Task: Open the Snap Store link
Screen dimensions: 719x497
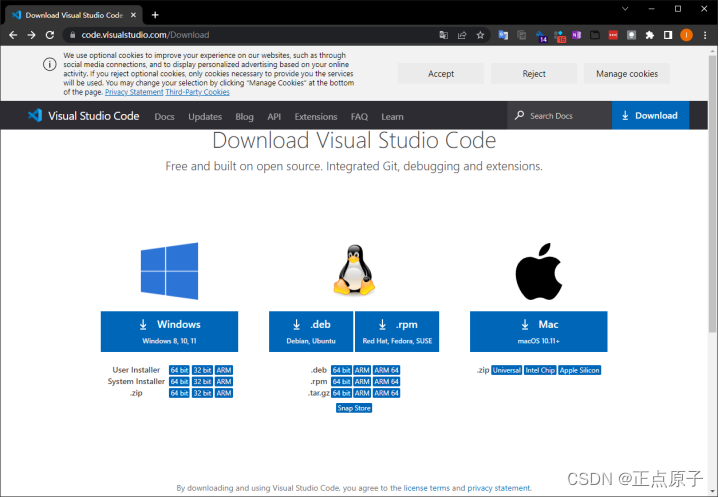Action: [x=354, y=408]
